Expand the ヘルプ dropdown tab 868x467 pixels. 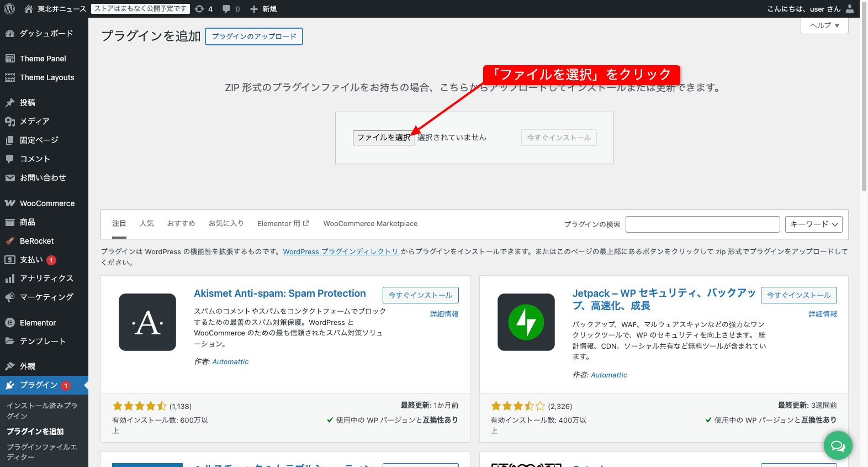pos(824,25)
